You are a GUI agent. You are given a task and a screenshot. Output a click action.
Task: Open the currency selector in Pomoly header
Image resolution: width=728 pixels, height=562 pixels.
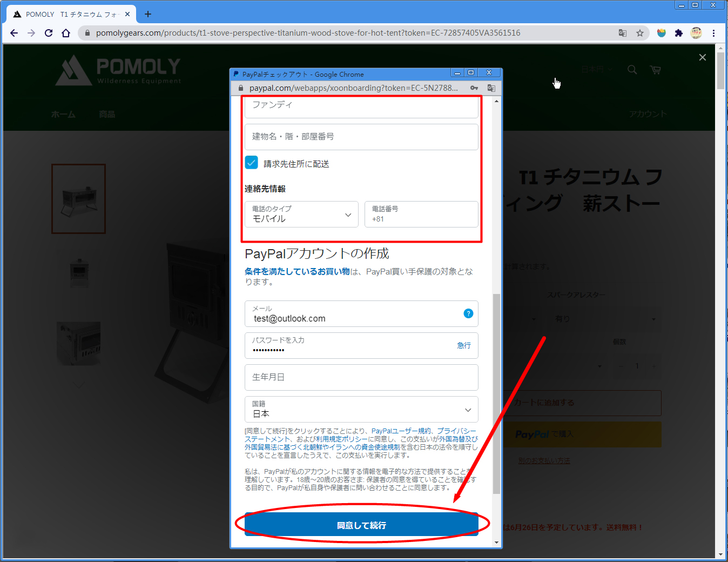(596, 69)
